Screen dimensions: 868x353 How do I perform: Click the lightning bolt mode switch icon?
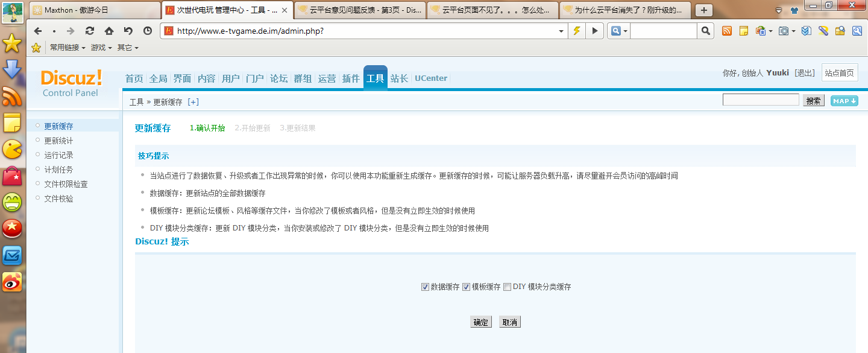577,31
